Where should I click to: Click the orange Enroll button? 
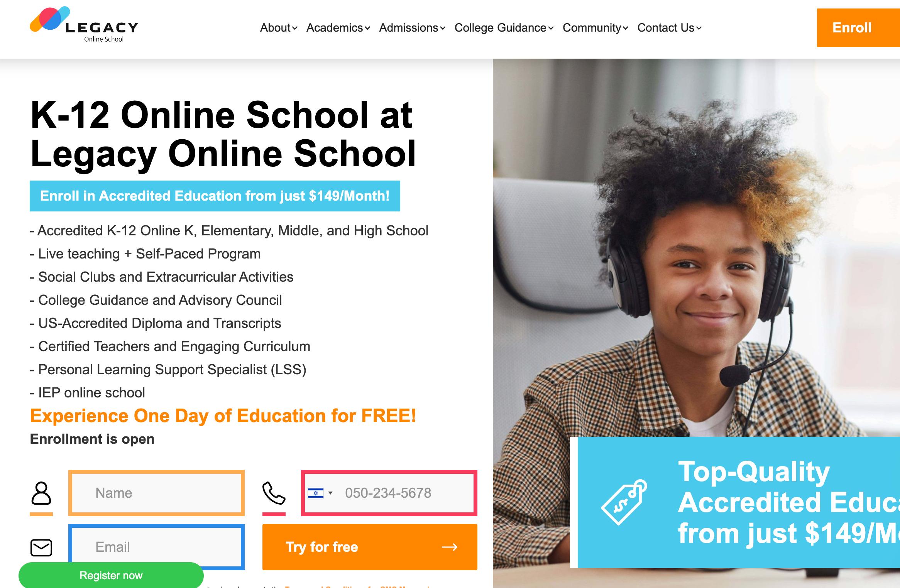tap(858, 28)
